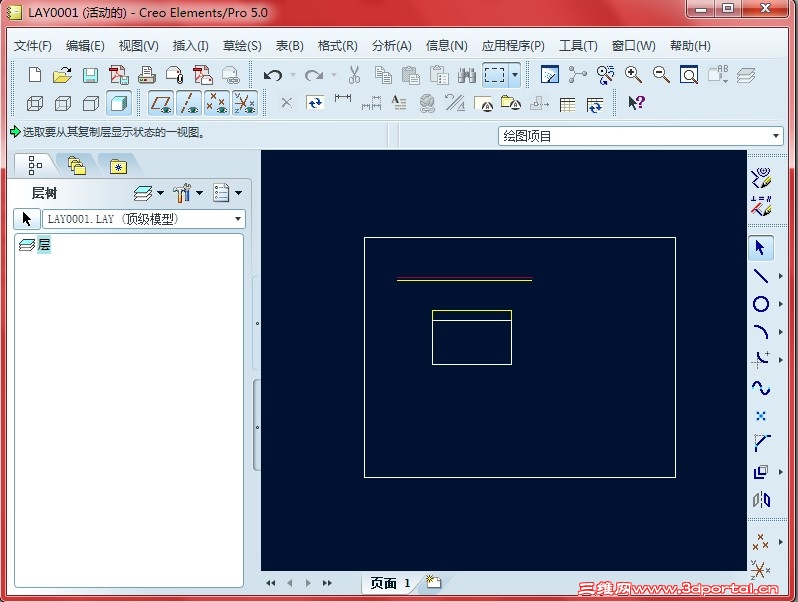Create a new file with the New icon
Image resolution: width=798 pixels, height=602 pixels.
click(35, 75)
